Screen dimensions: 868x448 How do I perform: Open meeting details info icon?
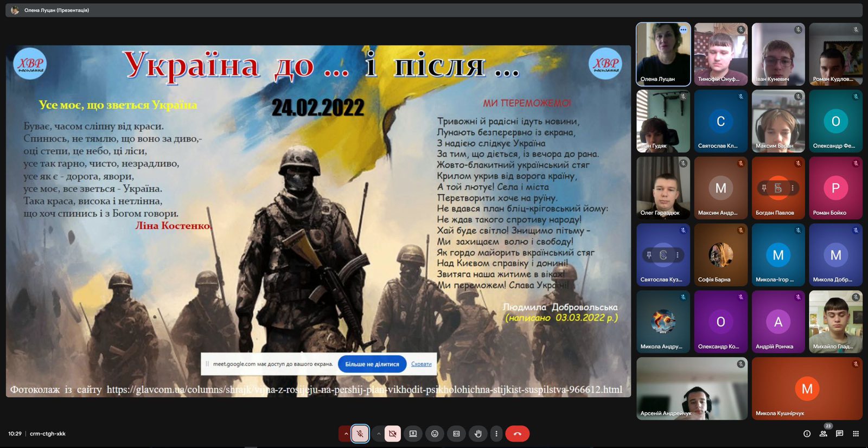[x=807, y=434]
